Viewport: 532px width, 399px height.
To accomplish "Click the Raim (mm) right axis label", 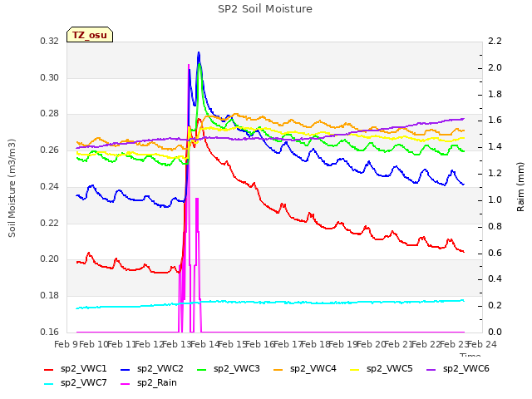I will (520, 187).
